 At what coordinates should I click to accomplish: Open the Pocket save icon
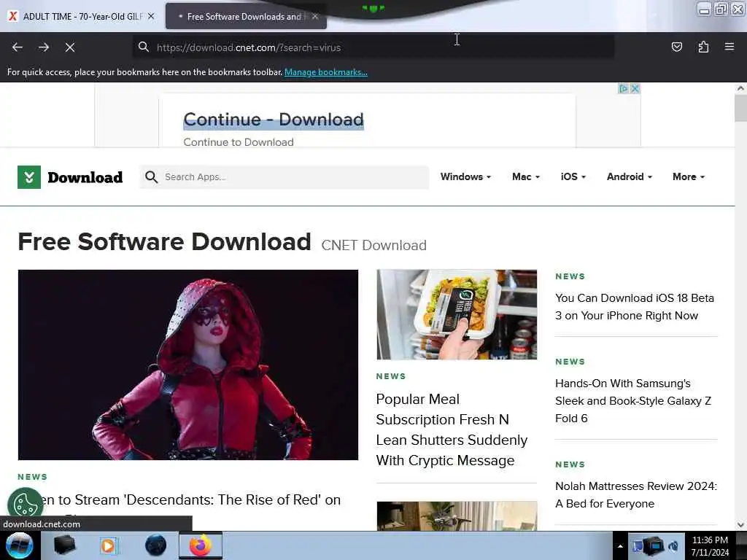point(676,47)
